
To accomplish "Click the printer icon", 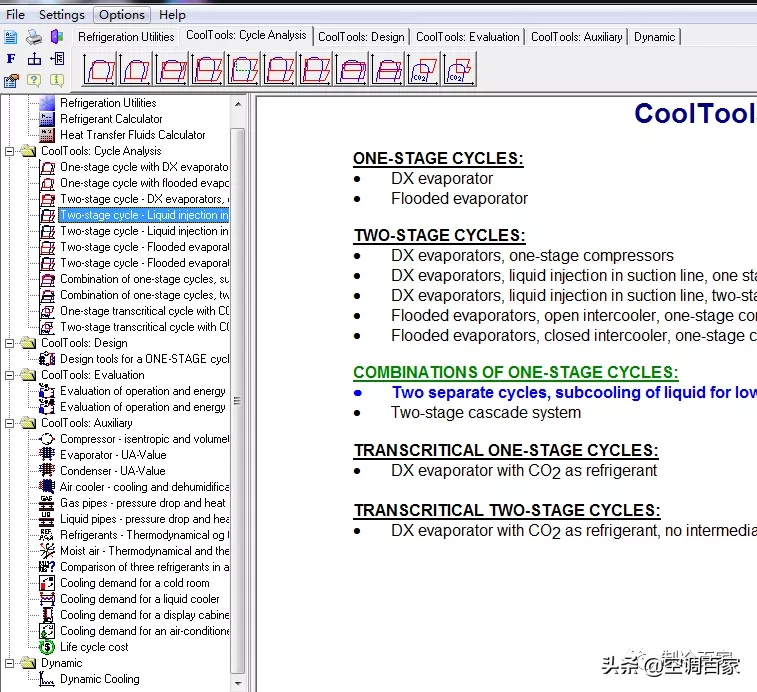I will click(34, 37).
